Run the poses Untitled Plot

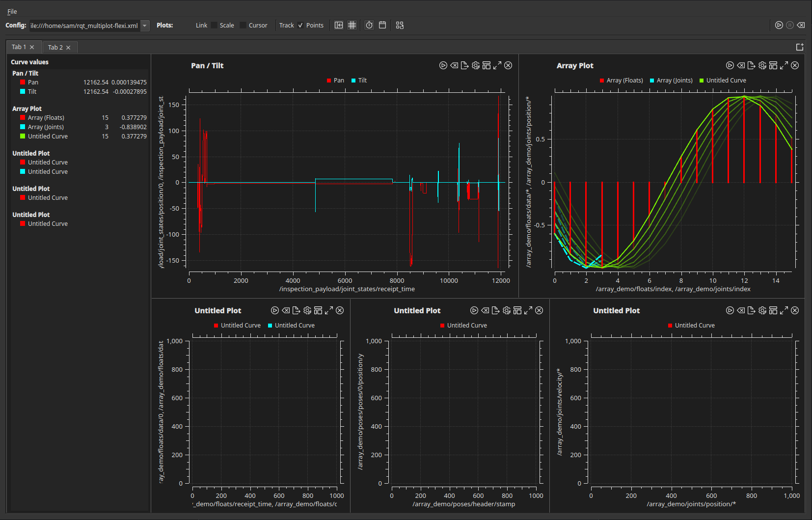474,310
